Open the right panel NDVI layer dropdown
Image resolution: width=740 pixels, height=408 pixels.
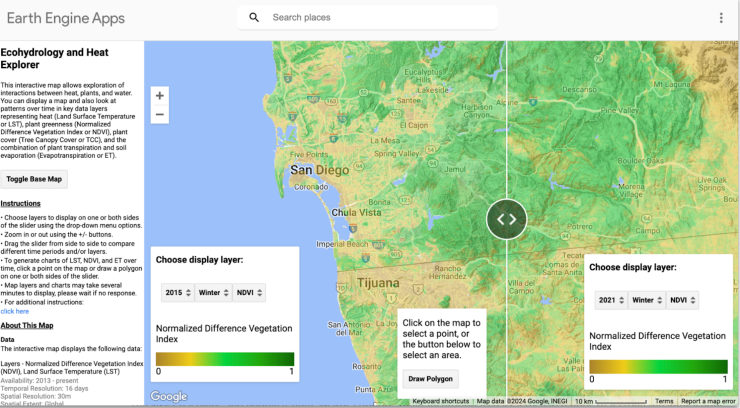point(682,300)
